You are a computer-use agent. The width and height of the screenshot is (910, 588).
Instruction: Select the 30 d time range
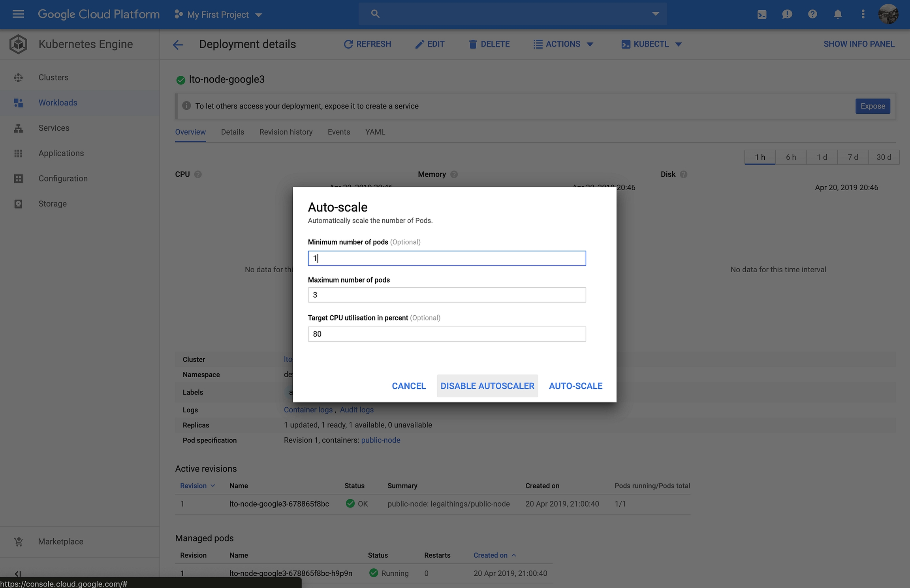(884, 157)
